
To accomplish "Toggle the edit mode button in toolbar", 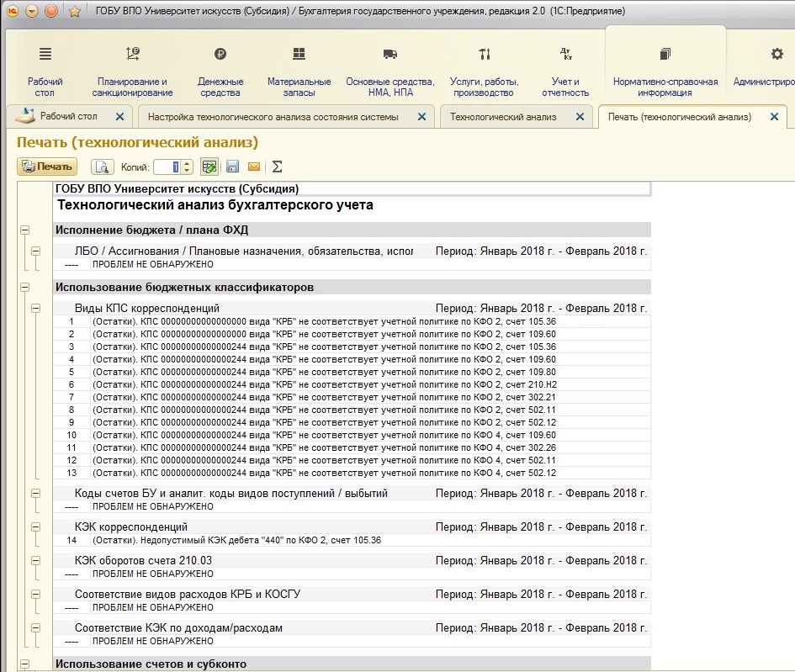I will point(209,167).
